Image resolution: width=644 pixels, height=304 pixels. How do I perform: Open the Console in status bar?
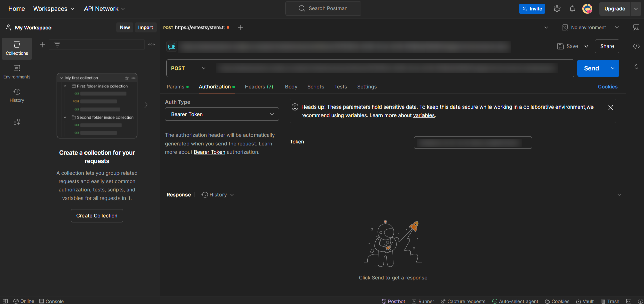(x=52, y=301)
